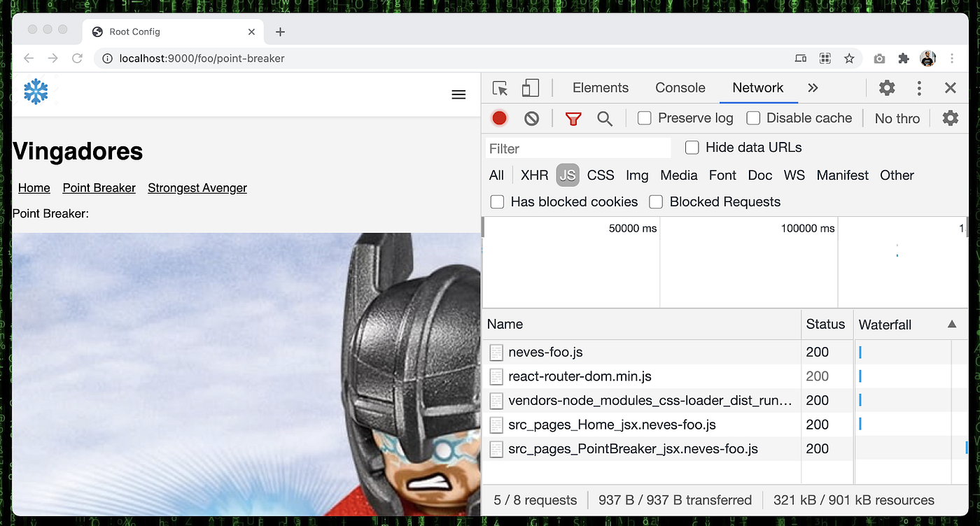Open the throttling dropdown

point(897,119)
